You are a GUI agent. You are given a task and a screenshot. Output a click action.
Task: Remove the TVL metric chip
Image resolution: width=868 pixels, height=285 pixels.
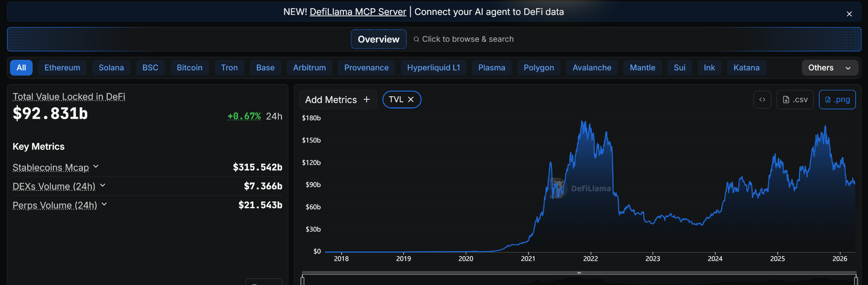411,100
